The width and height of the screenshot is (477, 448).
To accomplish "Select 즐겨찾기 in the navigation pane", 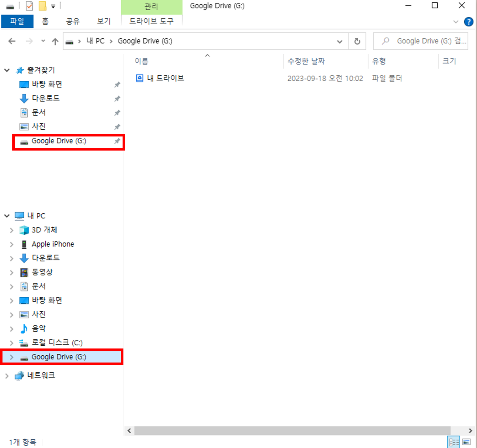I will (41, 70).
